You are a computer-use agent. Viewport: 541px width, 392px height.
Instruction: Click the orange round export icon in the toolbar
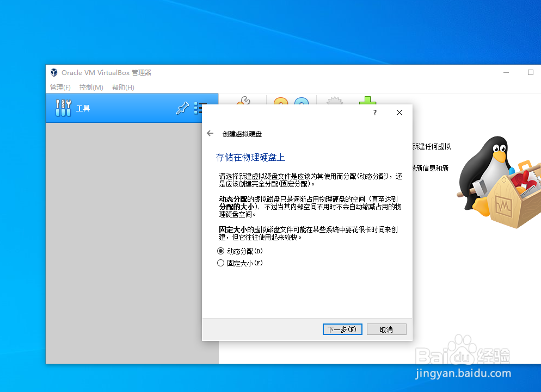click(x=280, y=101)
